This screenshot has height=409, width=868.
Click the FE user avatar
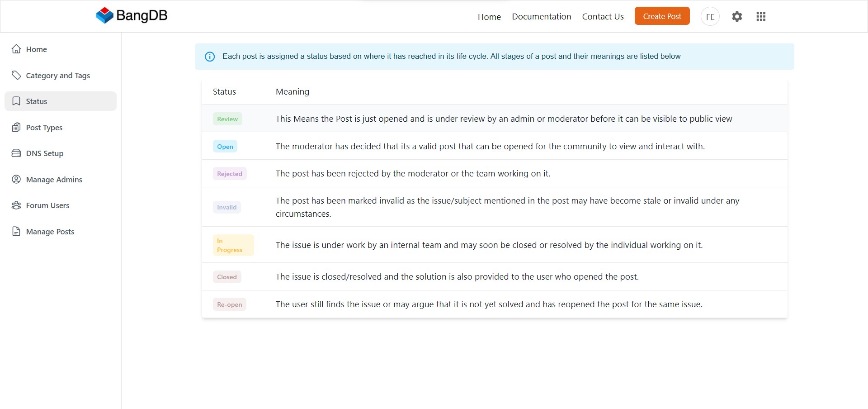[x=710, y=17]
